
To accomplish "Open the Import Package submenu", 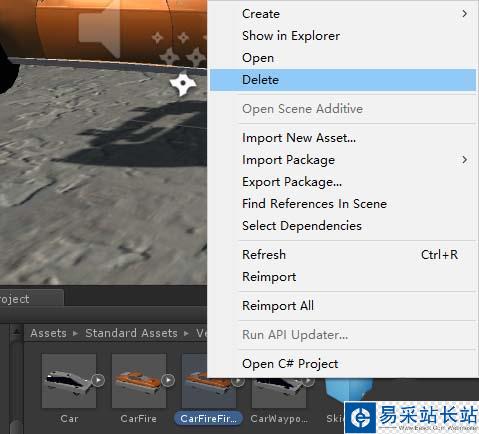I will pos(343,160).
